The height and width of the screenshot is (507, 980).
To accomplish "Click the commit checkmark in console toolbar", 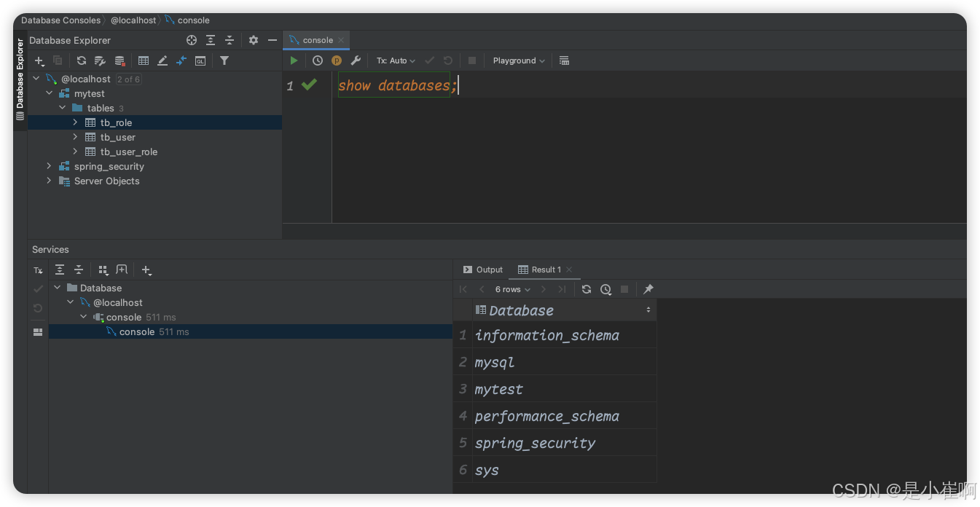I will [429, 60].
